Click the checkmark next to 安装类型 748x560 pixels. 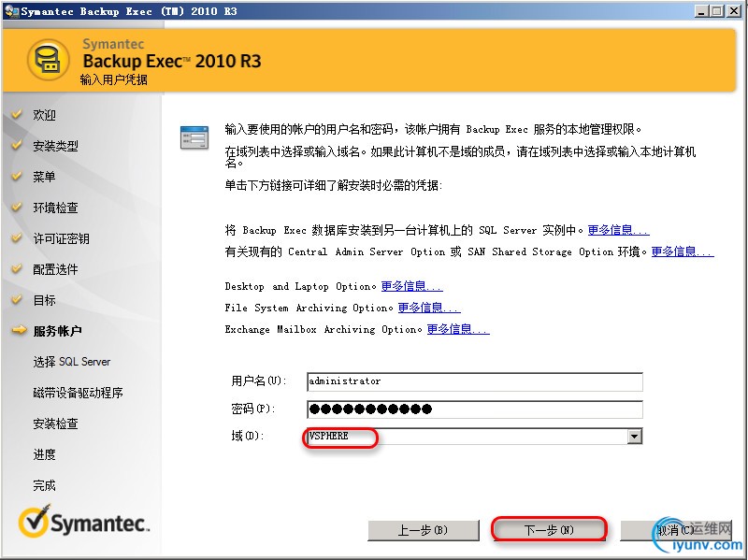pos(17,145)
